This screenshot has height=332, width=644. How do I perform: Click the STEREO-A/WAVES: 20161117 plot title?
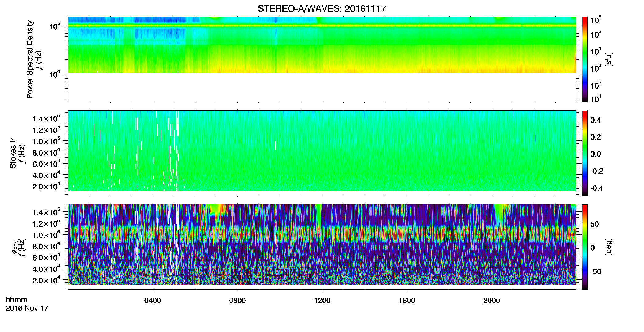tap(322, 9)
